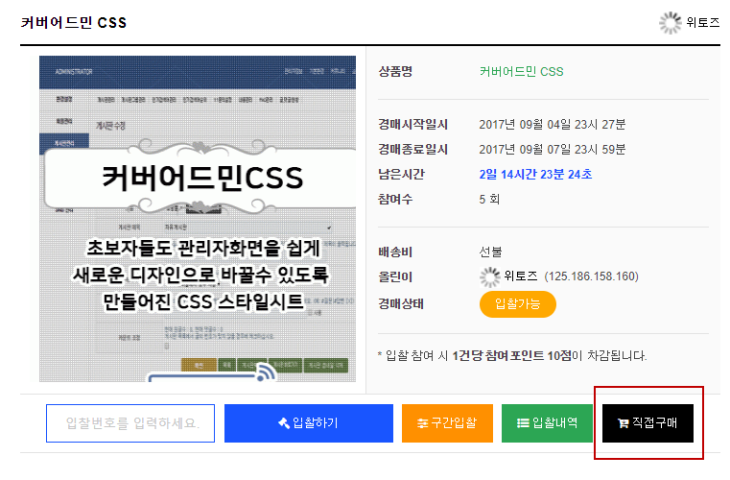
Task: Click the shipping fee value 선불
Action: click(491, 252)
